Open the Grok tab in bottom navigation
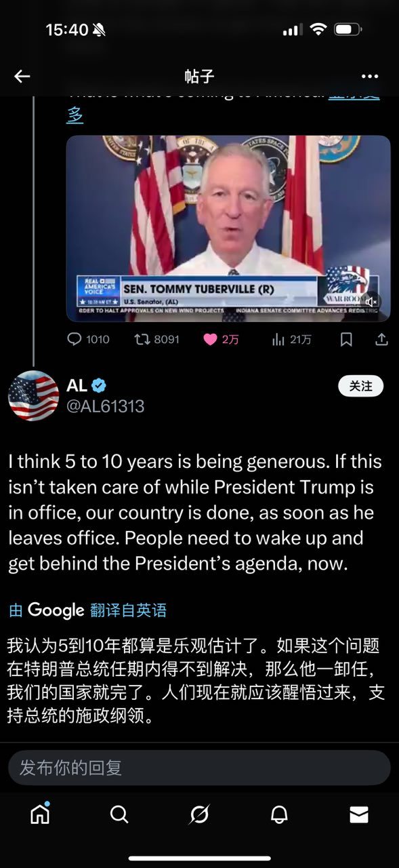 [199, 814]
